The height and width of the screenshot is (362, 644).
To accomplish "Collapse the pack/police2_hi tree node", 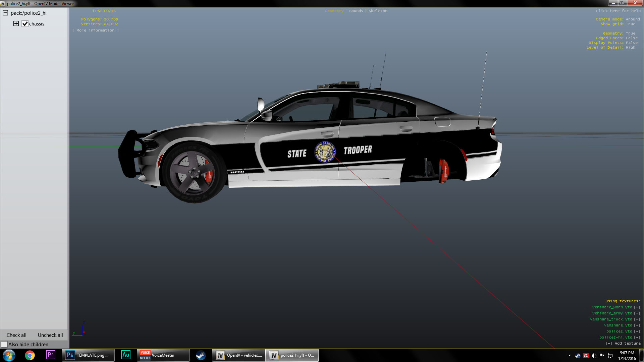I will tap(5, 13).
